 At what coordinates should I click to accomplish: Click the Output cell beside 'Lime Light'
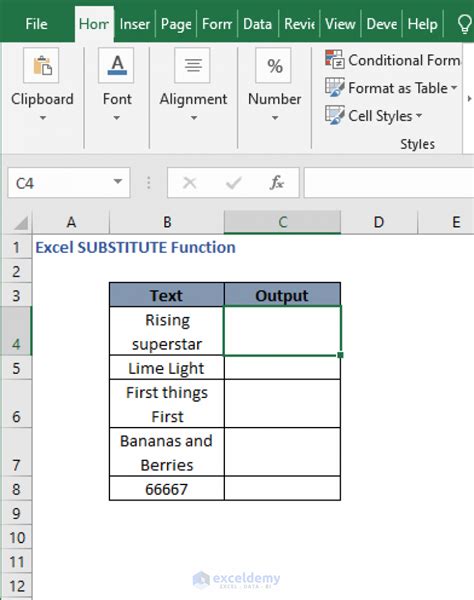282,368
